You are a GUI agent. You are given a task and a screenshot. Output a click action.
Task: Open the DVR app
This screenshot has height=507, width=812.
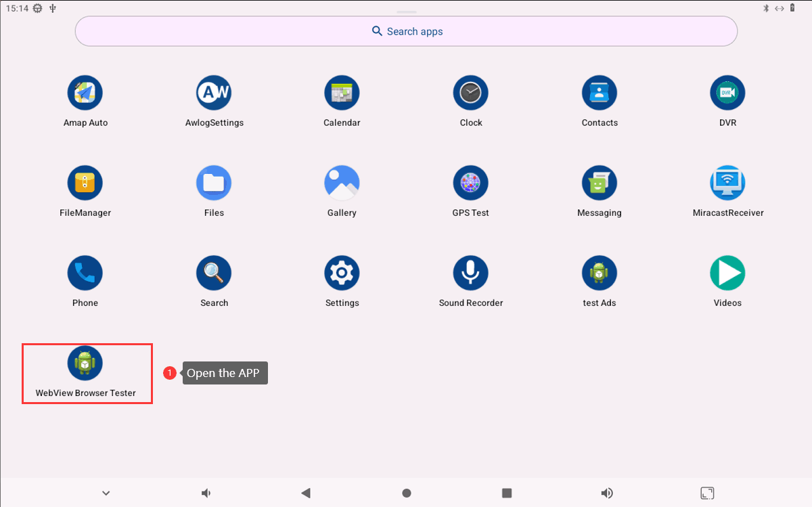727,92
